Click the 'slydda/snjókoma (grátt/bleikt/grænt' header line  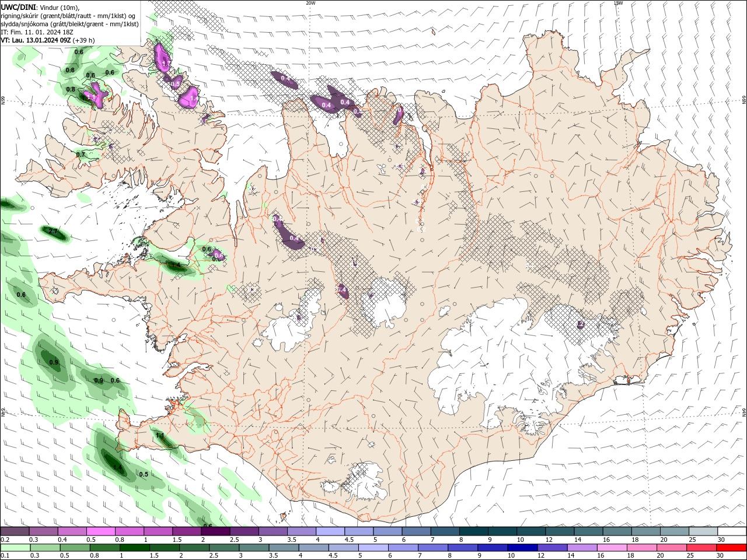tap(69, 24)
